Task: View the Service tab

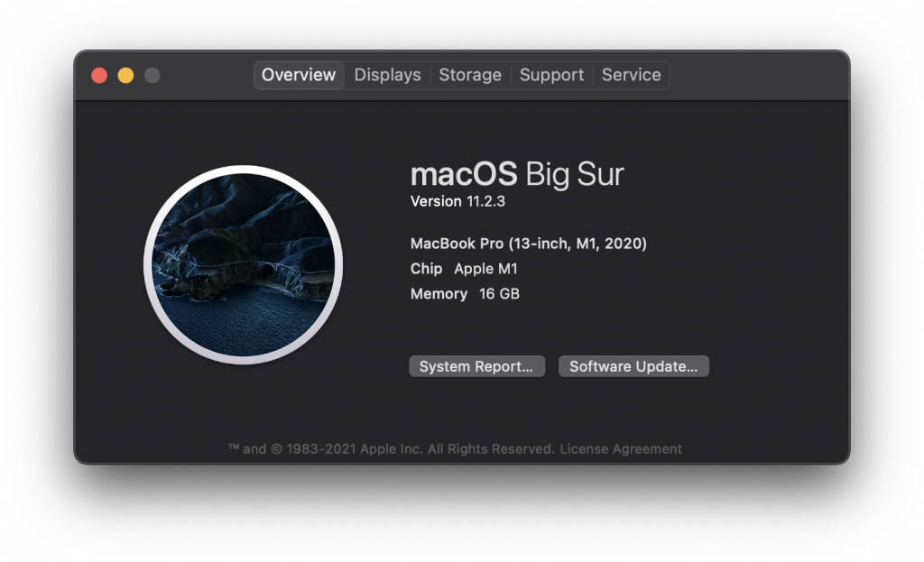Action: [x=631, y=75]
